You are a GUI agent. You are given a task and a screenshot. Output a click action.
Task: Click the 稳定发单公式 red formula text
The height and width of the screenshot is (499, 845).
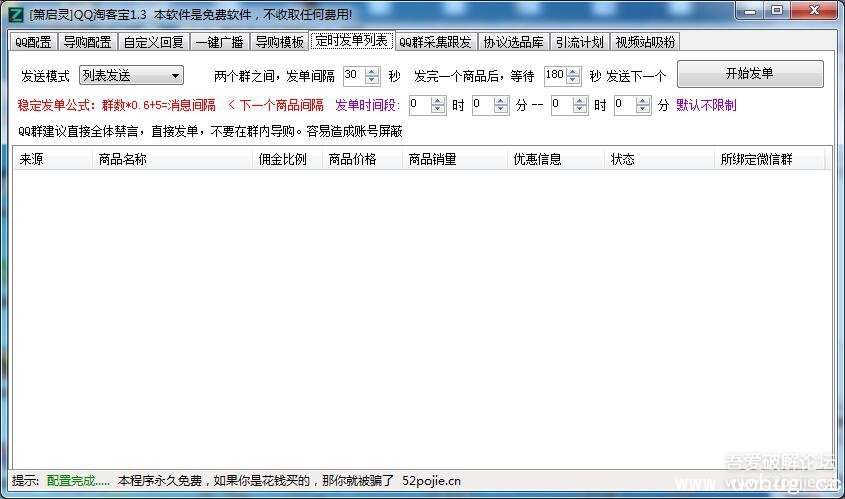pos(116,105)
